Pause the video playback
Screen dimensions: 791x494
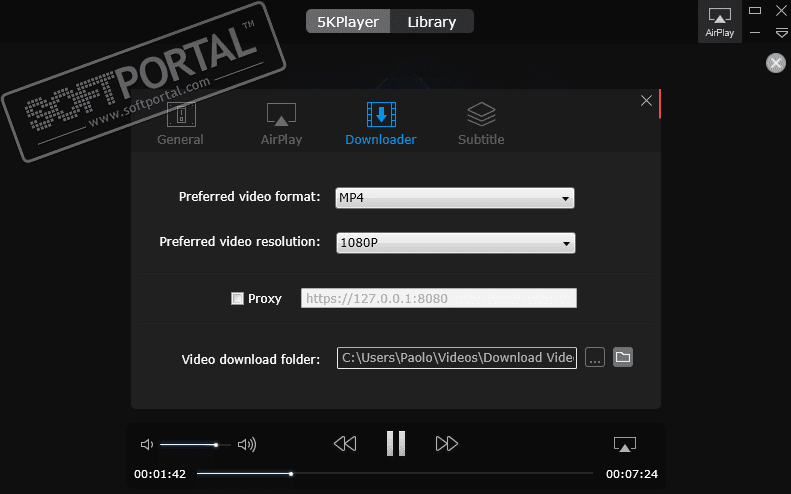tap(396, 444)
